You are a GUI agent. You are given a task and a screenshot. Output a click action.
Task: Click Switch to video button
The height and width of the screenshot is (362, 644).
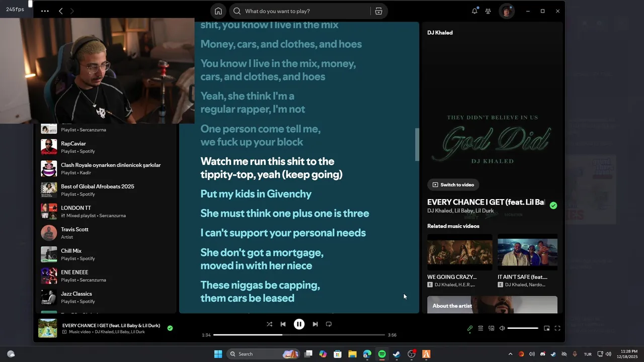(453, 185)
